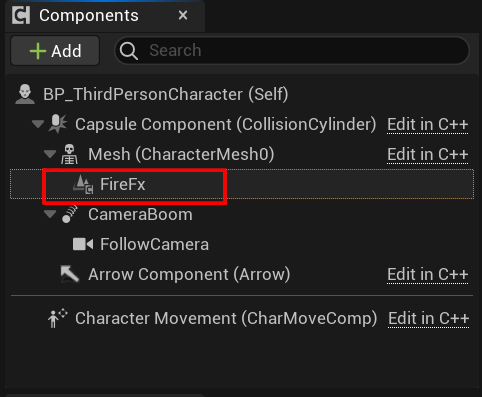482x397 pixels.
Task: Click the CameraBoom spring arm icon
Action: coord(70,214)
